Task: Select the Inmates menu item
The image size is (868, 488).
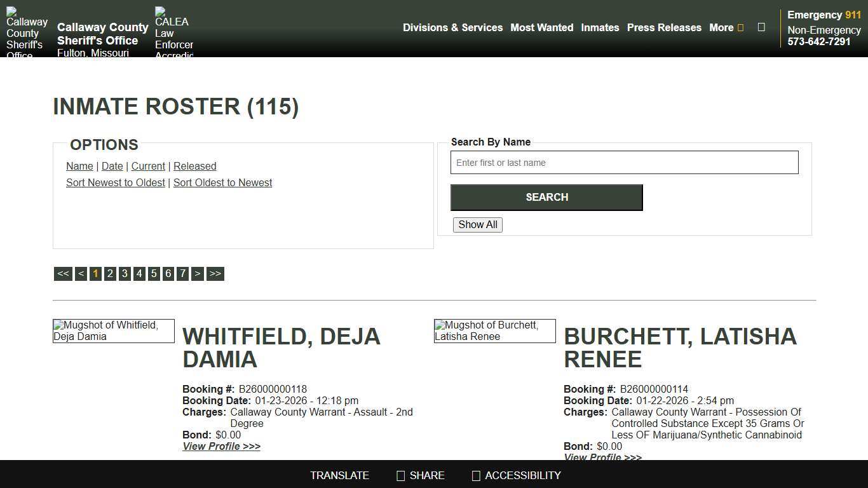Action: point(600,27)
